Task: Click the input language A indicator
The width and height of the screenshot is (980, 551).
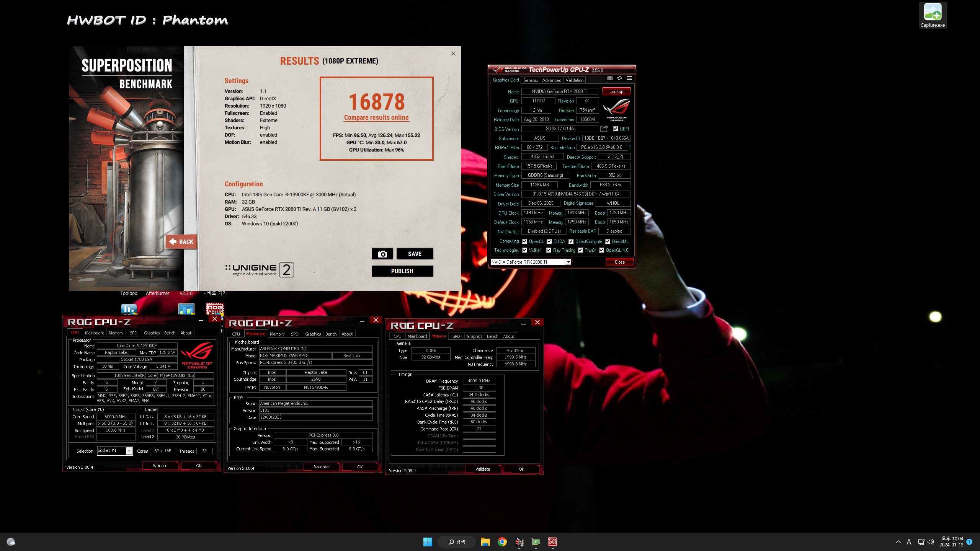Action: point(909,542)
